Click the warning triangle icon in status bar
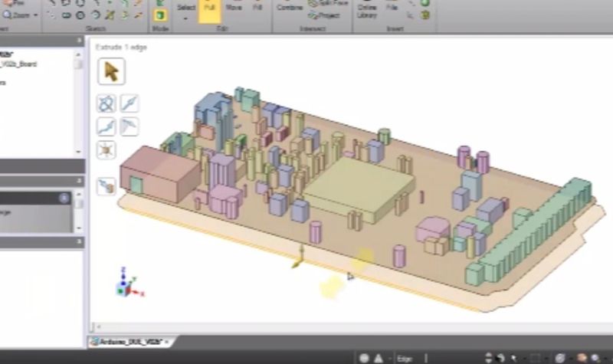This screenshot has height=364, width=613. click(x=378, y=358)
